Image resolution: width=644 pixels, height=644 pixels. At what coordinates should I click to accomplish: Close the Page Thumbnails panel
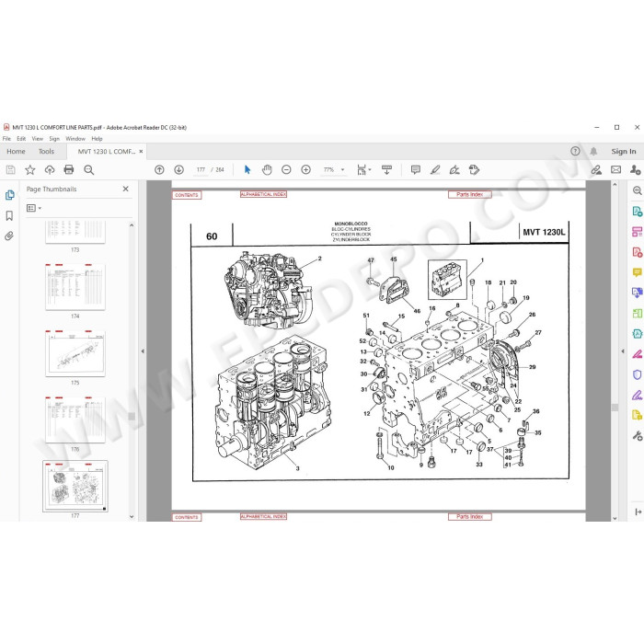coord(126,189)
